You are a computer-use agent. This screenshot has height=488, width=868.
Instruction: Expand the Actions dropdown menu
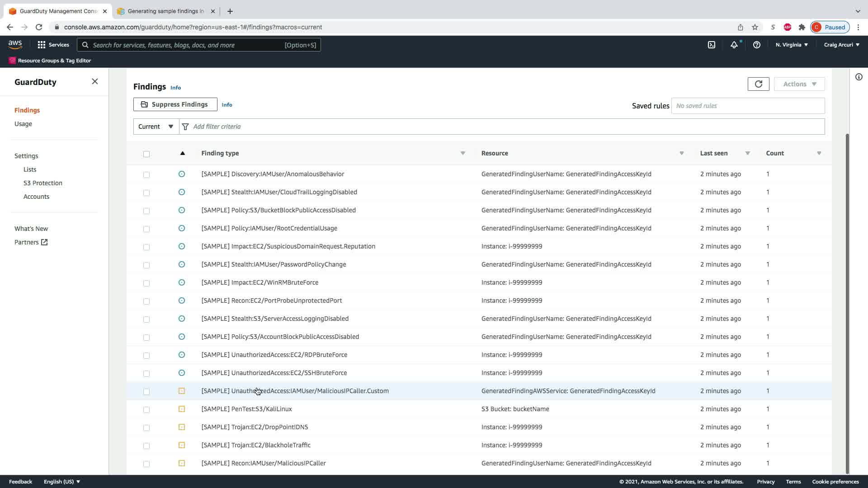coord(799,84)
